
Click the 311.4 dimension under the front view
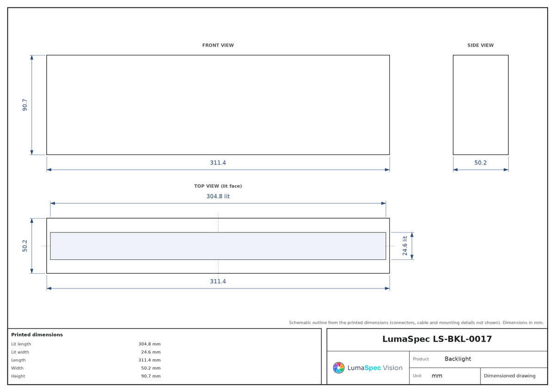(218, 163)
